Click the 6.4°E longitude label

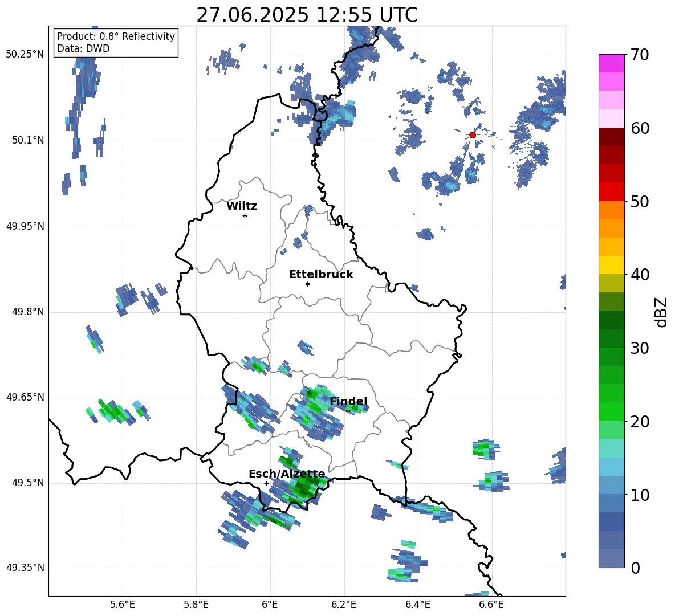pos(417,605)
